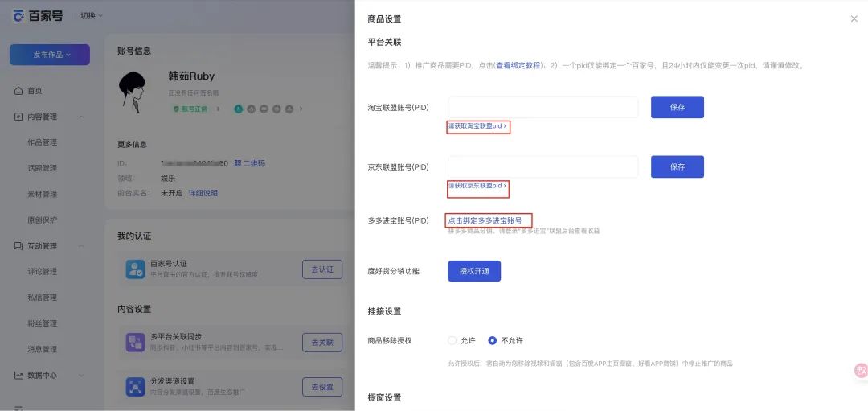This screenshot has height=411, width=868.
Task: Click the 韩茹Ruby profile avatar
Action: (133, 92)
